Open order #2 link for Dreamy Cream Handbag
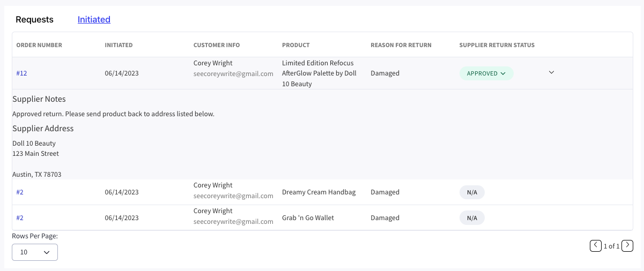 20,192
